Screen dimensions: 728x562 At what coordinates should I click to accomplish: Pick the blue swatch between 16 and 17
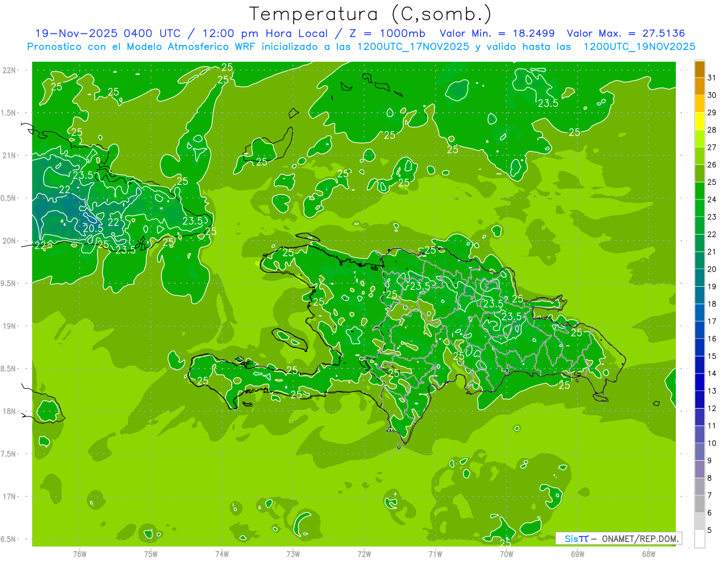tap(699, 330)
